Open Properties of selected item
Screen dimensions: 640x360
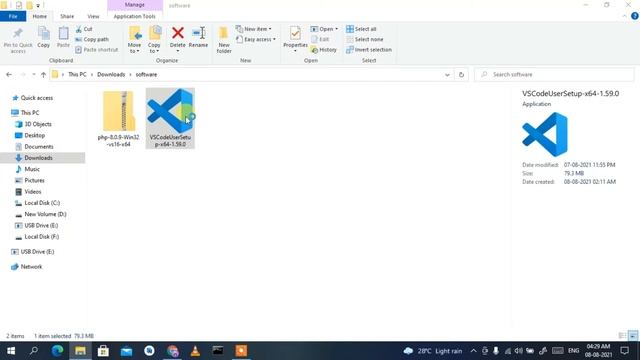[x=295, y=38]
